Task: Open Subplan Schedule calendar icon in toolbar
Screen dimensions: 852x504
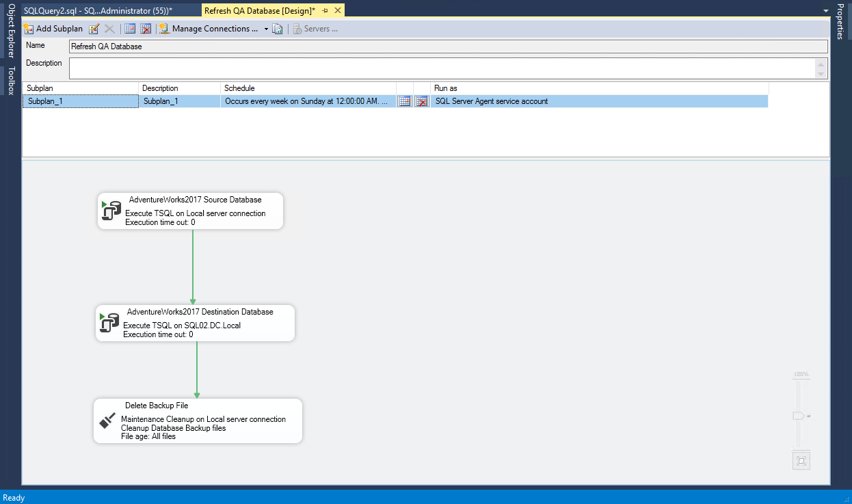Action: tap(130, 29)
